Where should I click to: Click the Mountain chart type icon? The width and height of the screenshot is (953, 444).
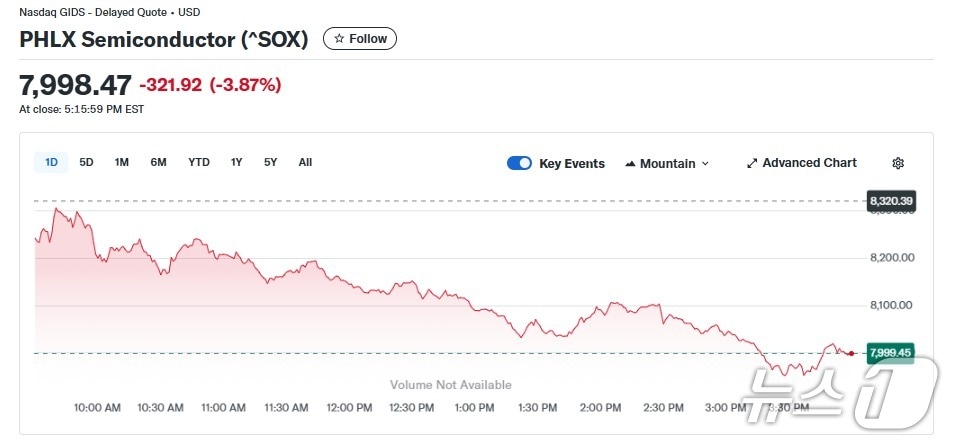(x=630, y=163)
